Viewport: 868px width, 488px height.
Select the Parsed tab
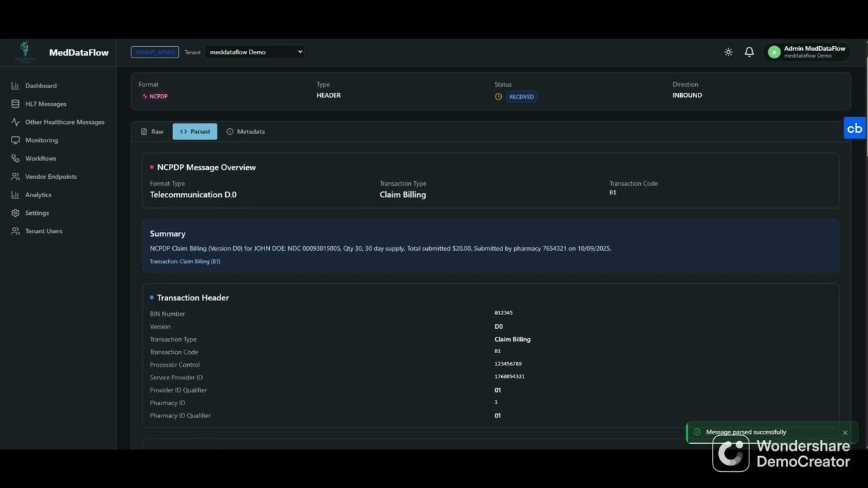(195, 131)
